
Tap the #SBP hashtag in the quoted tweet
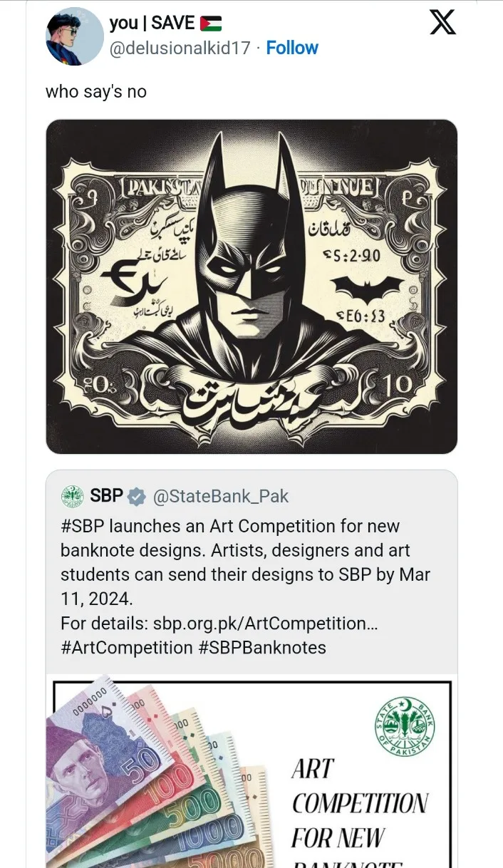pyautogui.click(x=82, y=527)
